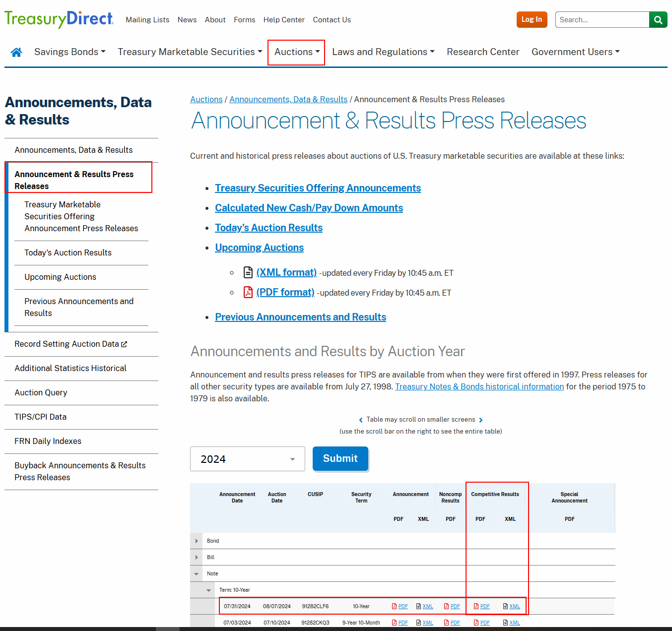672x631 pixels.
Task: Go to the home page via house icon
Action: [x=16, y=52]
